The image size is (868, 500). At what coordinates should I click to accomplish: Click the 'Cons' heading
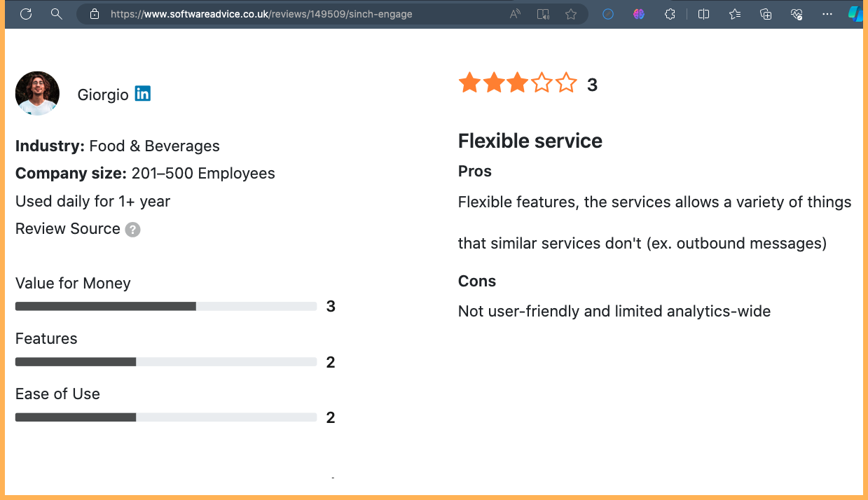pos(477,282)
